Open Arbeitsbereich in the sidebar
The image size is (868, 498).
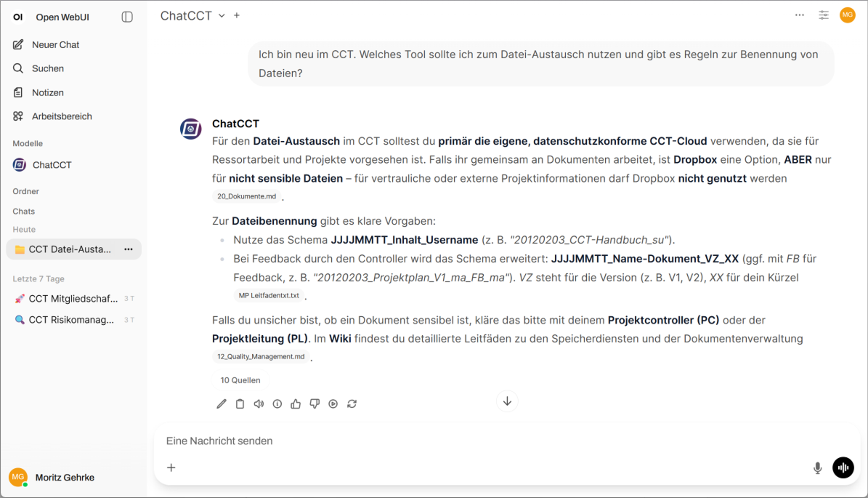(x=61, y=116)
